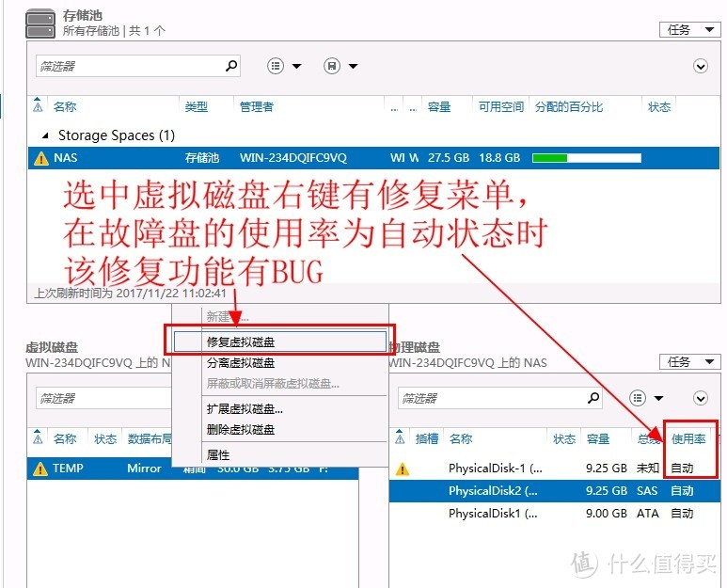Sort virtual disks by 名称 column
Image resolution: width=727 pixels, height=588 pixels.
pyautogui.click(x=65, y=438)
